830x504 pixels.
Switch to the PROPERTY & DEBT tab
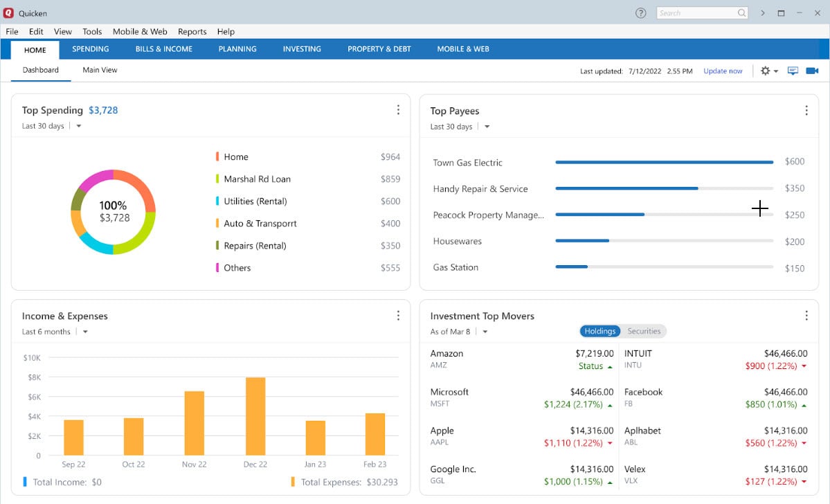point(379,48)
